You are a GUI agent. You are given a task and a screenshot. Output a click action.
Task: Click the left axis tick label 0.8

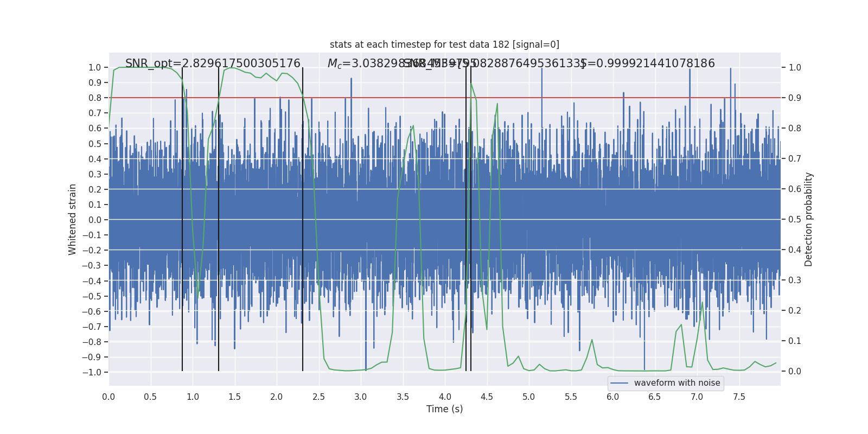click(x=94, y=98)
